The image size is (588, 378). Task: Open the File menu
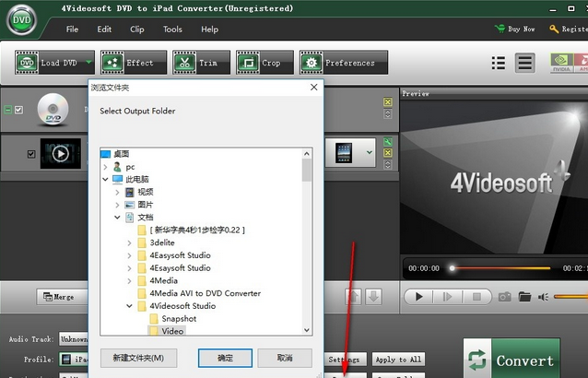point(72,30)
